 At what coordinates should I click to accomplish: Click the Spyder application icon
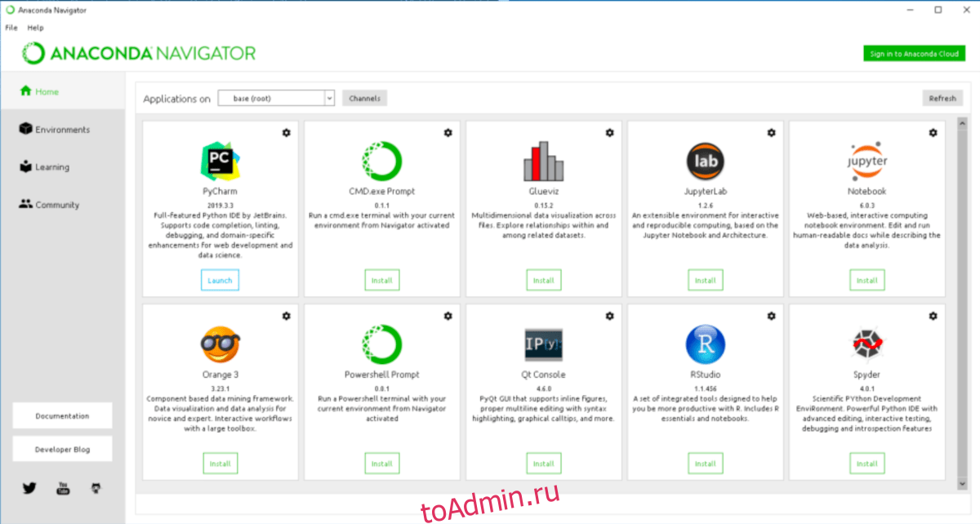[866, 344]
